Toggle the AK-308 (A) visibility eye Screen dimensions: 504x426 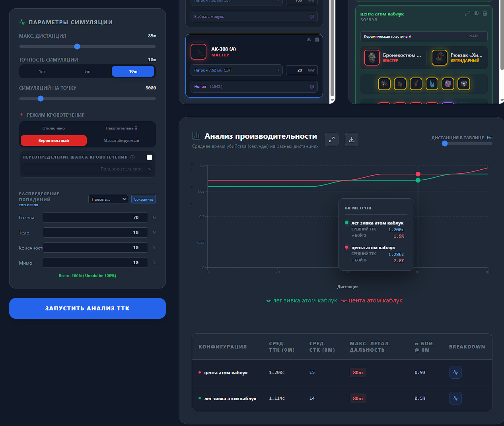click(309, 40)
